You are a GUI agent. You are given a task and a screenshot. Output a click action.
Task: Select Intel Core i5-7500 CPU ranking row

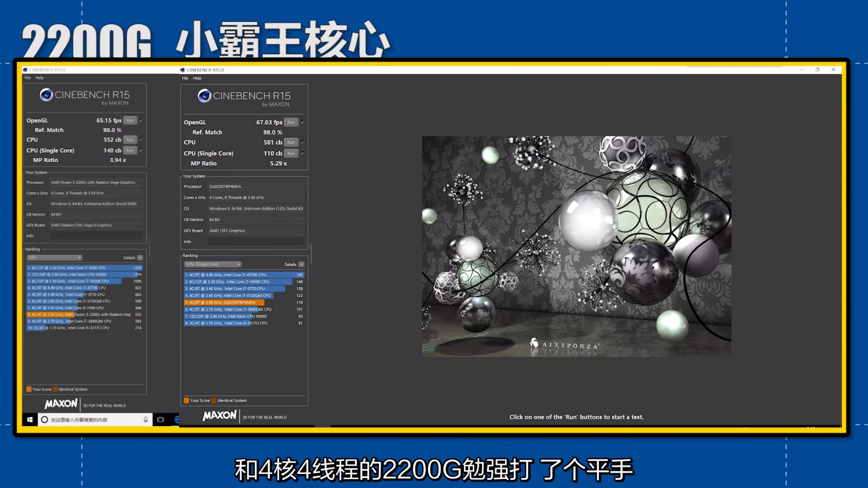[x=85, y=308]
